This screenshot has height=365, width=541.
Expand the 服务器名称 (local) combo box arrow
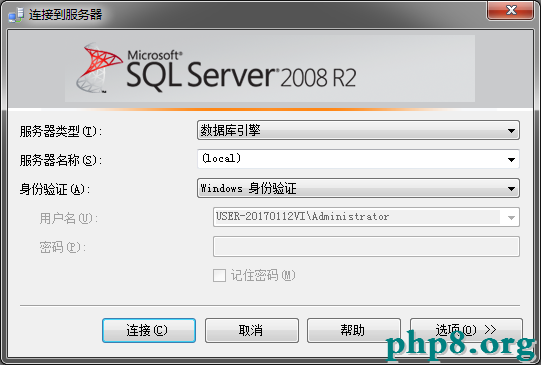[511, 159]
